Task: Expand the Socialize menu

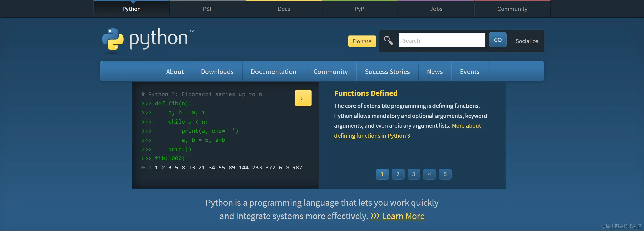Action: point(527,41)
